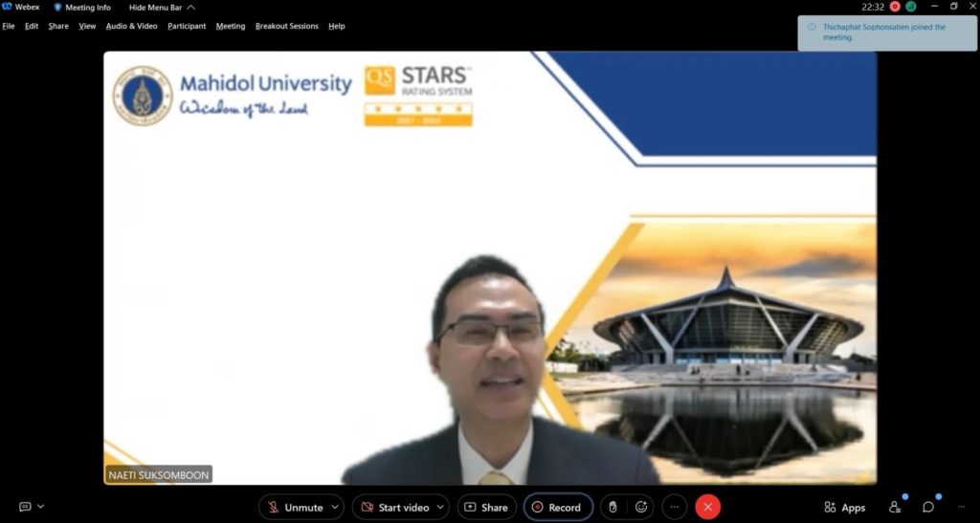Open the View menu
The image size is (980, 523).
tap(87, 26)
